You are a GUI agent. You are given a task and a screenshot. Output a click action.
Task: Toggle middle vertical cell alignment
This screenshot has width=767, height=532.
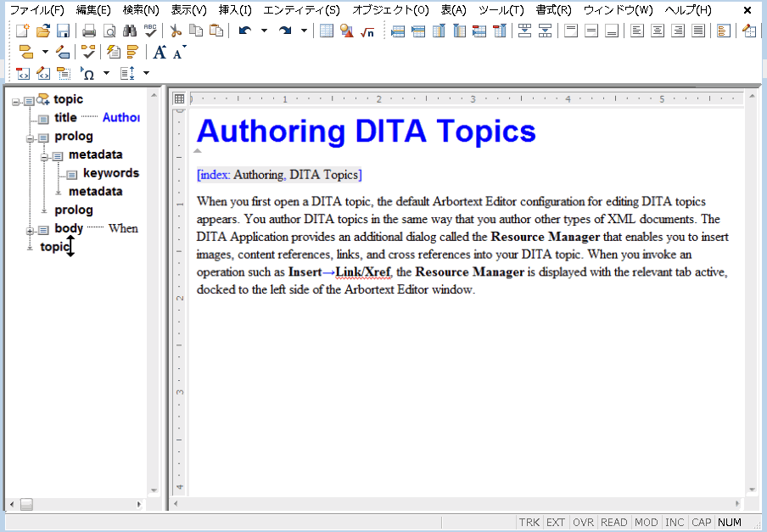pyautogui.click(x=591, y=31)
